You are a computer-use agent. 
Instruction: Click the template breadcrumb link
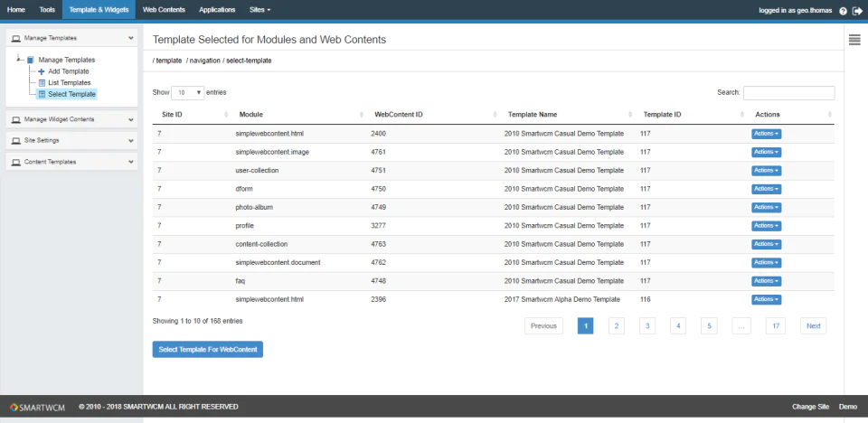point(169,61)
